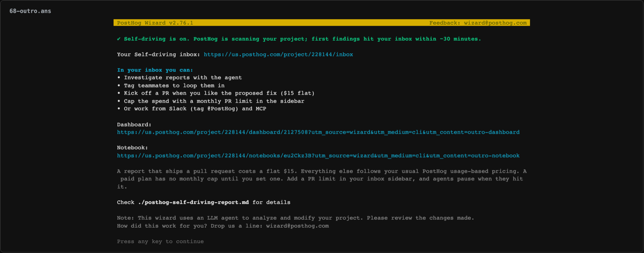Viewport: 644px width, 253px height.
Task: Click the 'How did this work for you?' line
Action: tap(223, 226)
